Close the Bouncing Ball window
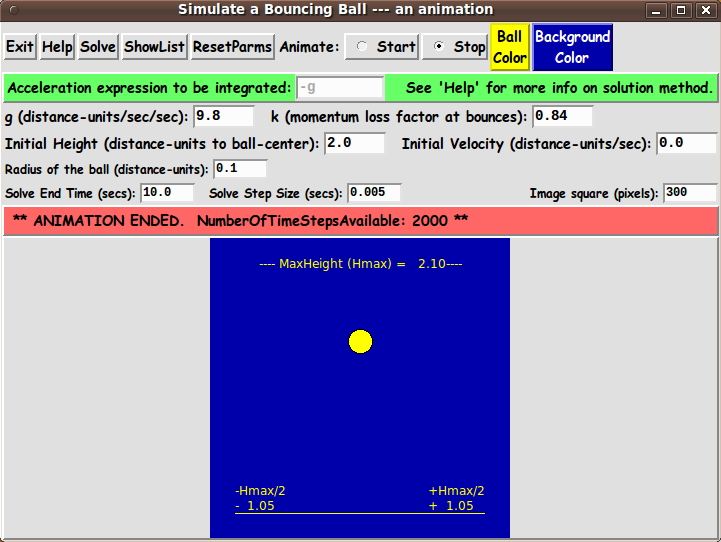The image size is (721, 542). pyautogui.click(x=706, y=10)
